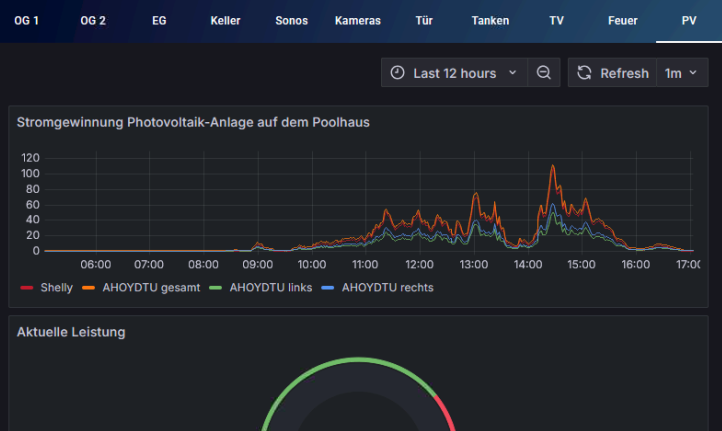
Task: Click the 09:00 label on time axis
Action: point(257,264)
